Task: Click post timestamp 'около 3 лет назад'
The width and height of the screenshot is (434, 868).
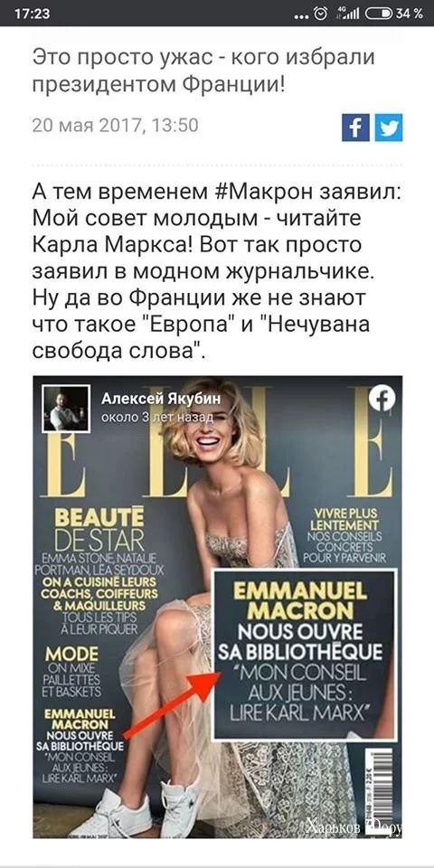Action: (x=157, y=418)
